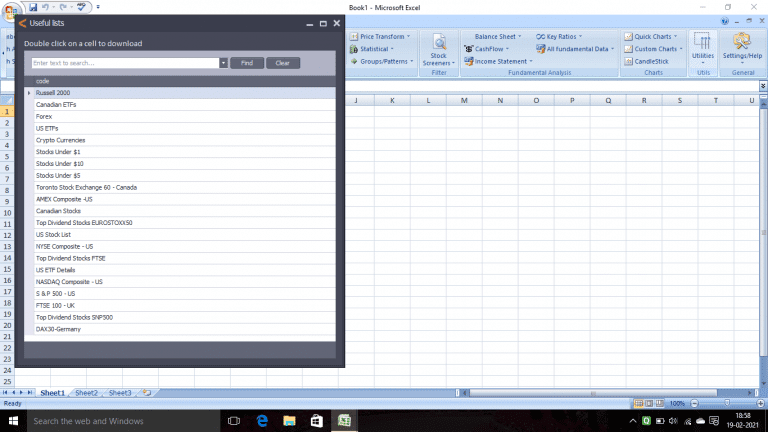This screenshot has width=768, height=432.
Task: Click the zoom out minus button
Action: click(694, 404)
